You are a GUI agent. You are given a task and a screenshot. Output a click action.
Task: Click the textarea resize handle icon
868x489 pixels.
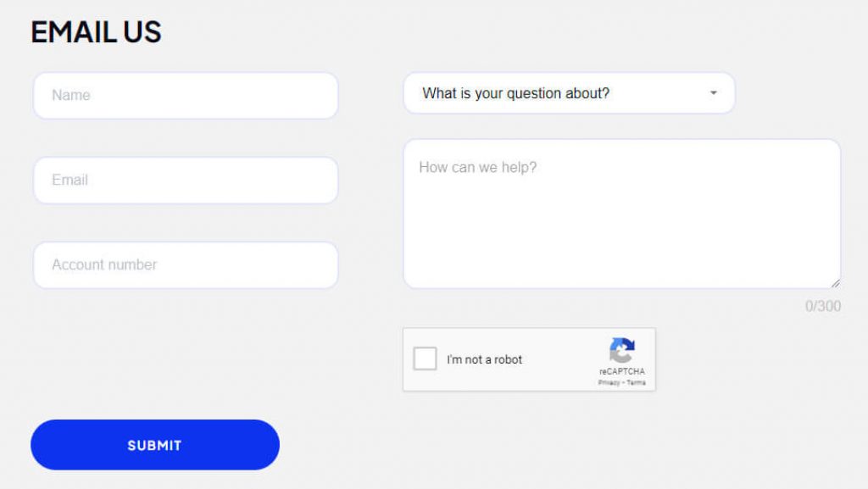[836, 283]
